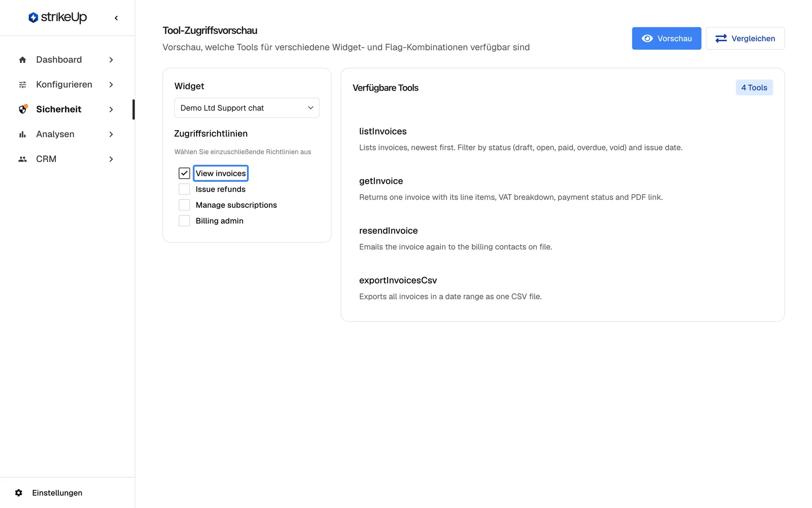Click the Verfügbare Tools heading

(x=385, y=88)
